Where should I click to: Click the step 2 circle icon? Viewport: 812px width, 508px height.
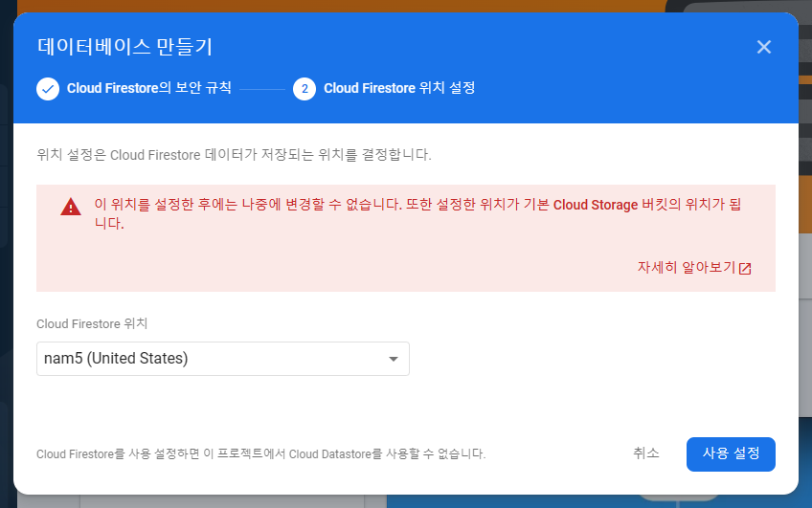(x=304, y=89)
